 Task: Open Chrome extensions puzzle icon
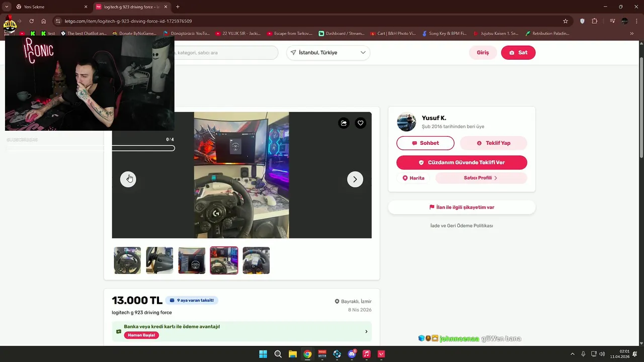pos(595,21)
